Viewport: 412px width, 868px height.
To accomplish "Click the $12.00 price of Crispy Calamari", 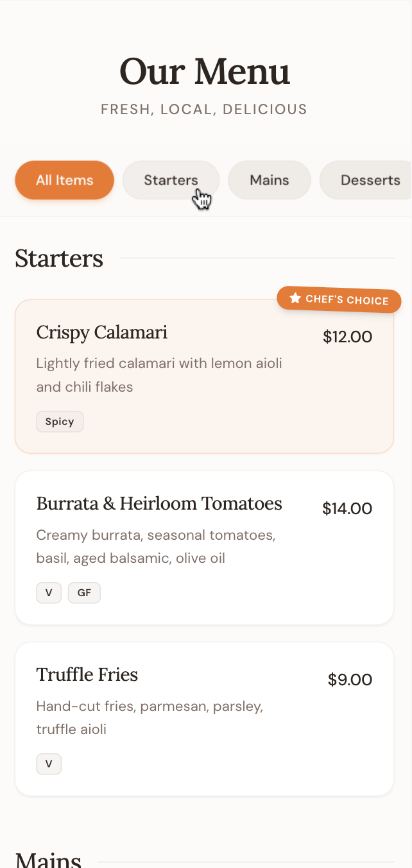I will (x=347, y=337).
